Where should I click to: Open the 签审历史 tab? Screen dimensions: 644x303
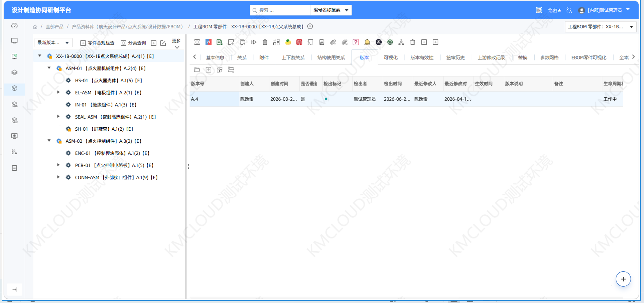point(455,57)
